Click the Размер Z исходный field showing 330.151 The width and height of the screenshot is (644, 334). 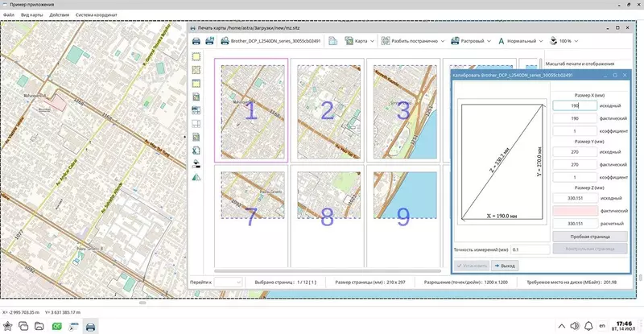pos(575,198)
